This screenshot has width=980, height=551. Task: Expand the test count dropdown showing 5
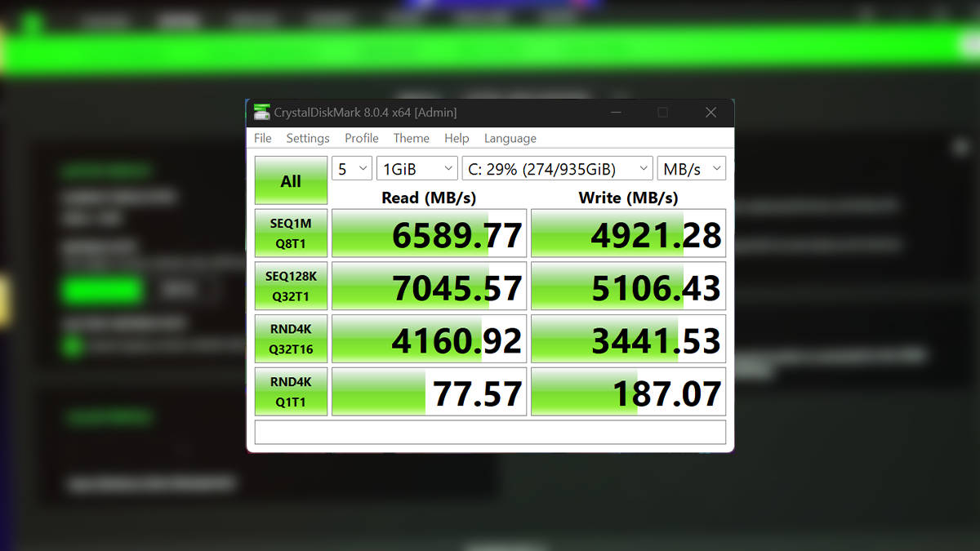click(352, 169)
